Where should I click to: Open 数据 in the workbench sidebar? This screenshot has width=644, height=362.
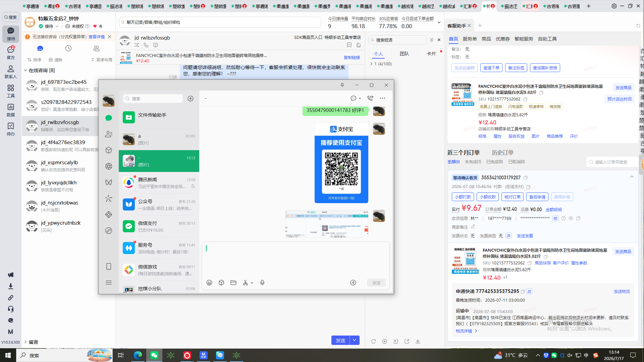coord(11,110)
